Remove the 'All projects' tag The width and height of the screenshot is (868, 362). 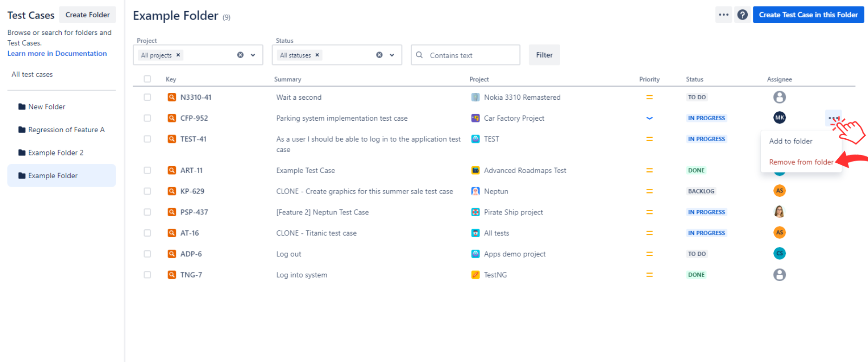tap(178, 55)
